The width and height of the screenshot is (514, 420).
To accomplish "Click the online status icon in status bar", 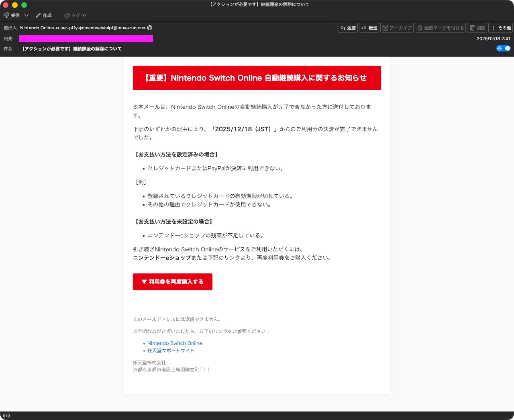I will click(x=6, y=416).
